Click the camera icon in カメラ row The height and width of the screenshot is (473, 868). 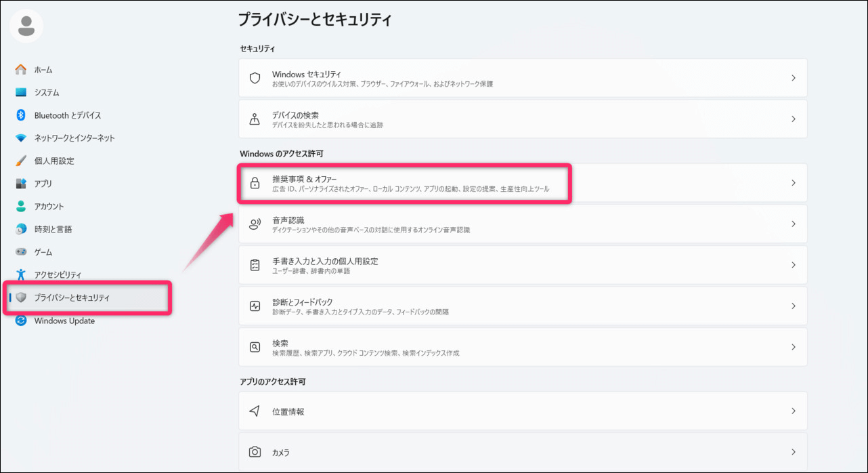[255, 452]
